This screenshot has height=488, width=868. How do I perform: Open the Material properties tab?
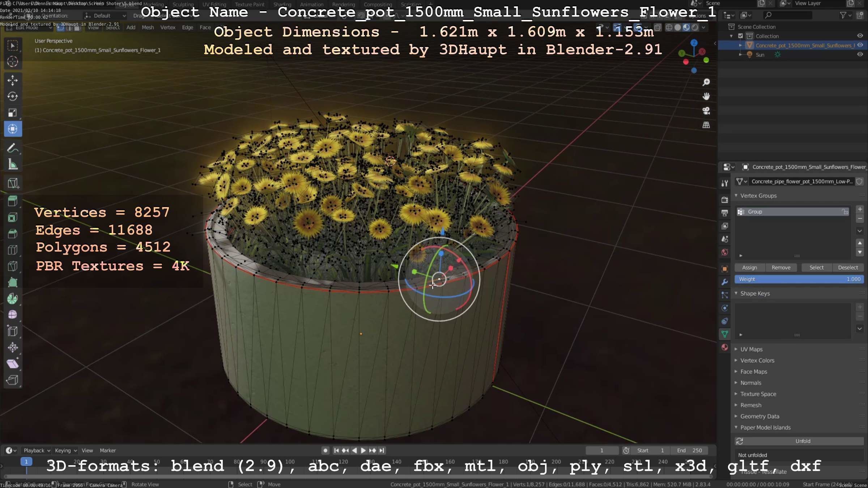(x=724, y=347)
